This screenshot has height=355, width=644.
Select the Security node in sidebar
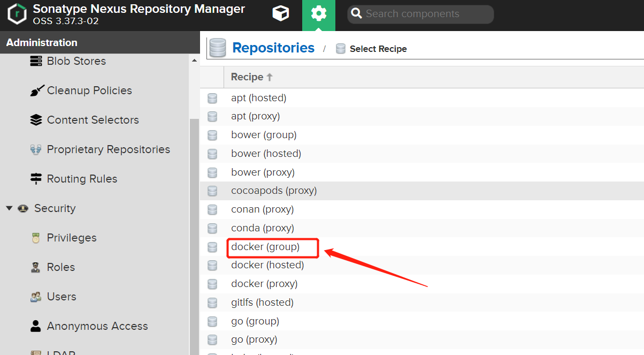55,208
